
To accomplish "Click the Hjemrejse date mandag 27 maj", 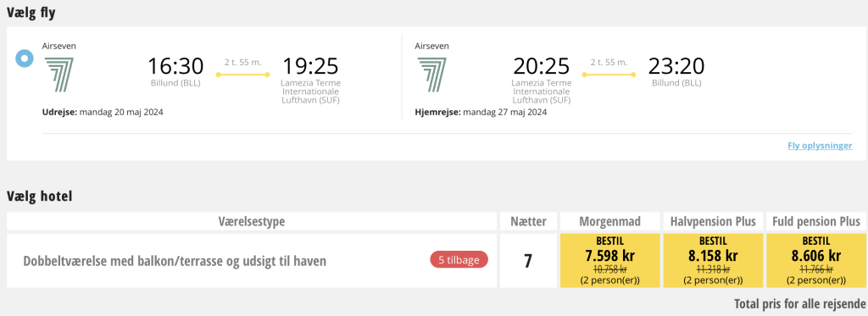I will pos(481,113).
